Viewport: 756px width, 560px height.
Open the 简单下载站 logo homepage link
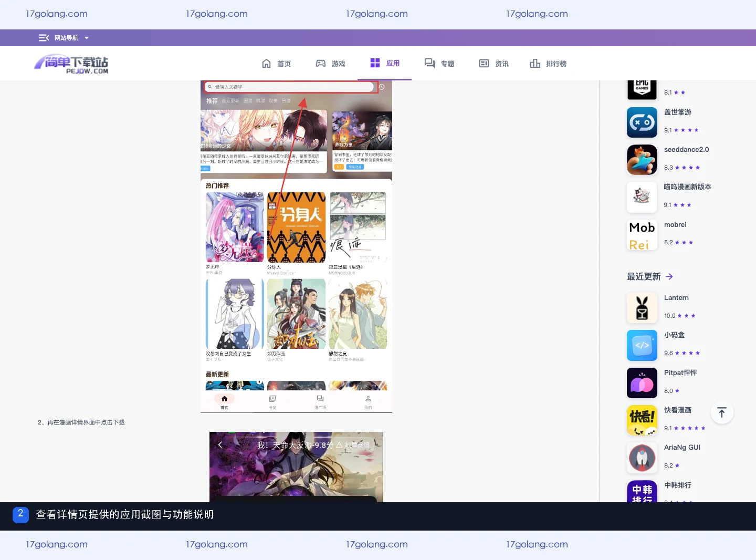(x=71, y=64)
